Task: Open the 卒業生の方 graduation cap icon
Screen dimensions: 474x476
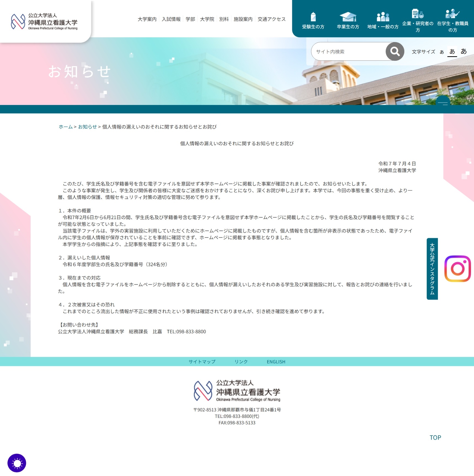Action: coord(348,21)
